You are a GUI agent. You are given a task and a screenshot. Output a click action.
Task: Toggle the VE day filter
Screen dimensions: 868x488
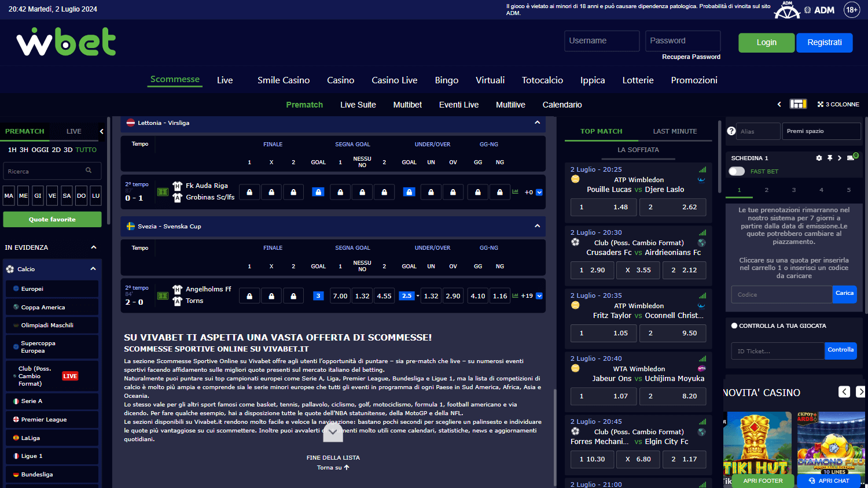pyautogui.click(x=52, y=195)
